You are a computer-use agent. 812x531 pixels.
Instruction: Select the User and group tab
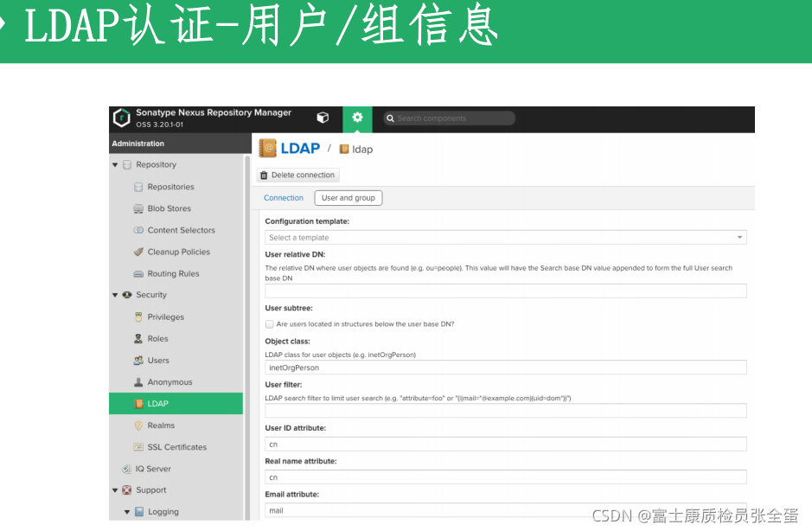click(x=348, y=198)
